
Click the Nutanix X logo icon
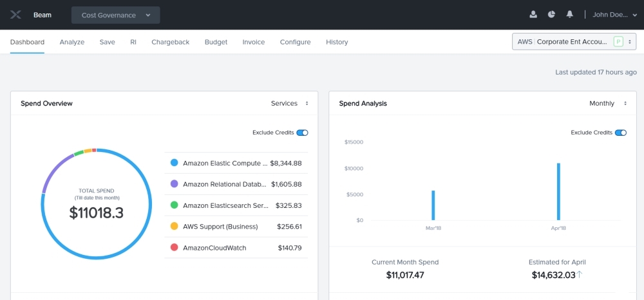pos(16,15)
